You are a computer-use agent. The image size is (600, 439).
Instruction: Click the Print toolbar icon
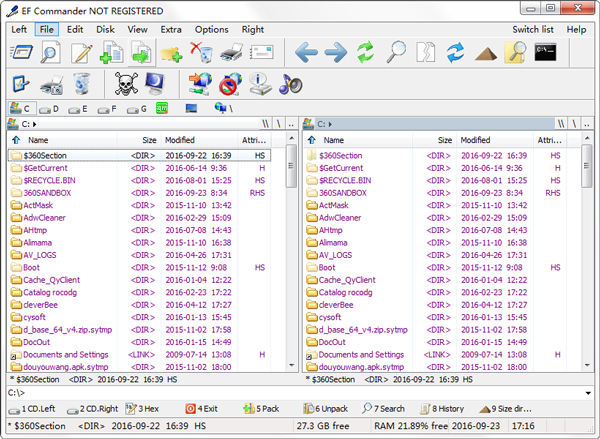point(232,52)
